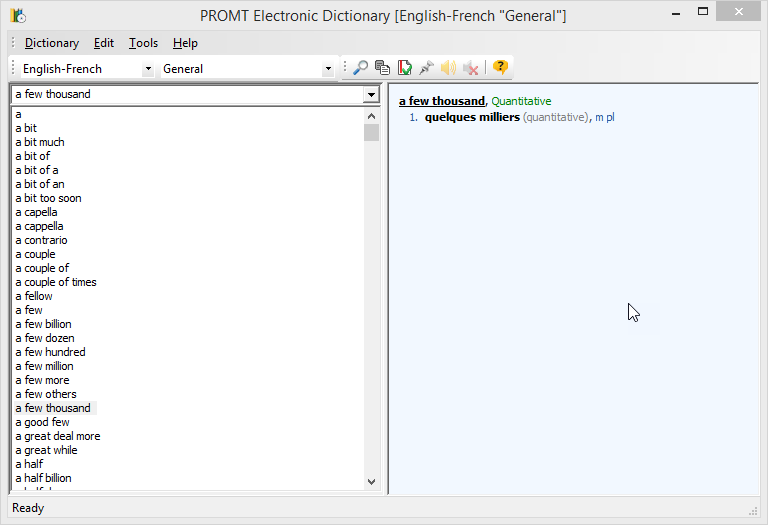Click the pushpin always-on-top icon
Viewport: 768px width, 525px height.
click(x=427, y=68)
